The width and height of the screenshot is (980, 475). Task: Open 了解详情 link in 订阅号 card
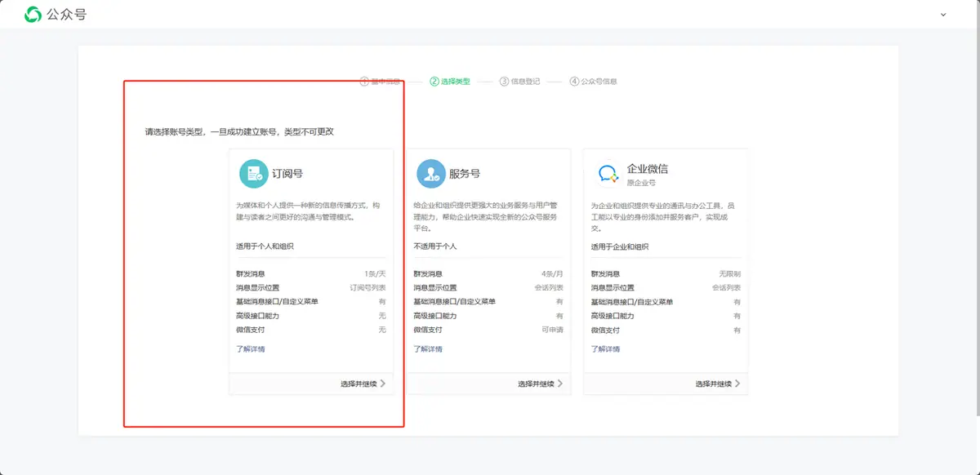250,349
